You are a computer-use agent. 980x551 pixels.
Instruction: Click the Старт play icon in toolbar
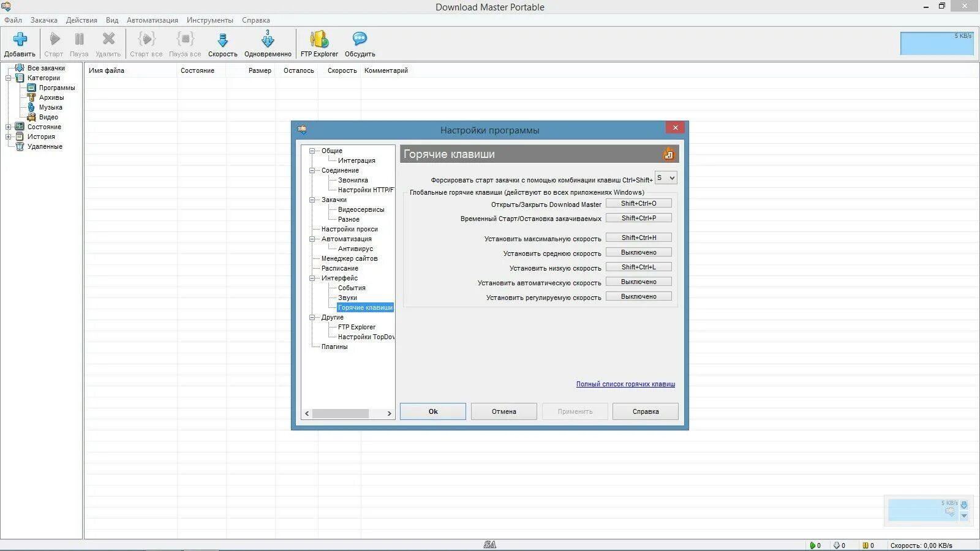click(55, 39)
